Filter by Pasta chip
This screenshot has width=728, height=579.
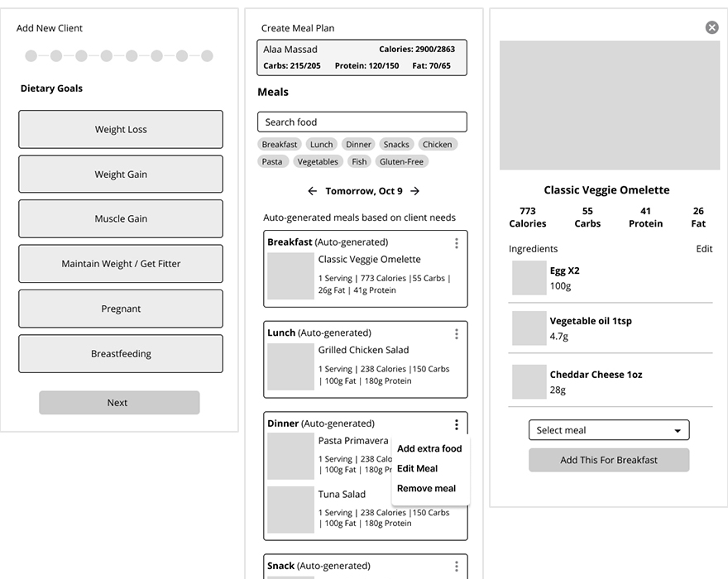[272, 161]
